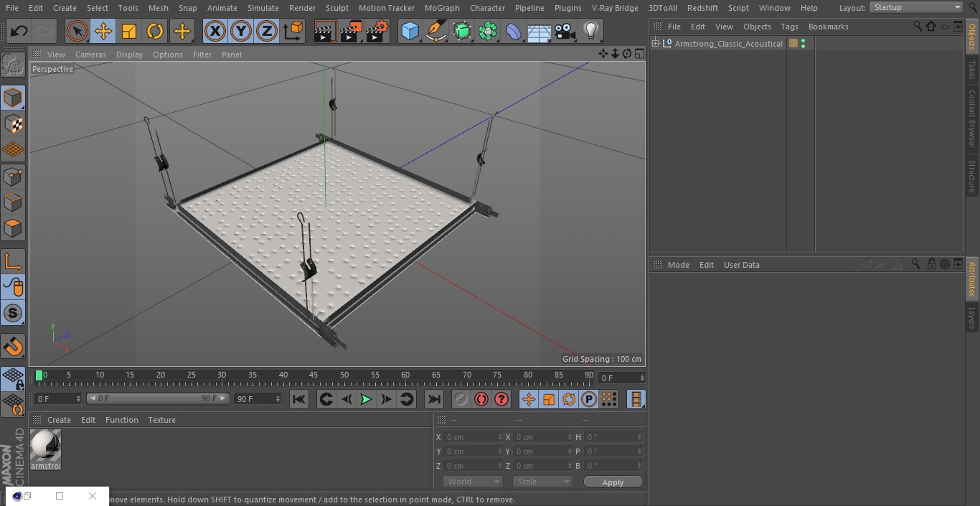The height and width of the screenshot is (506, 980).
Task: Open Edit Render Settings icon
Action: pos(377,31)
